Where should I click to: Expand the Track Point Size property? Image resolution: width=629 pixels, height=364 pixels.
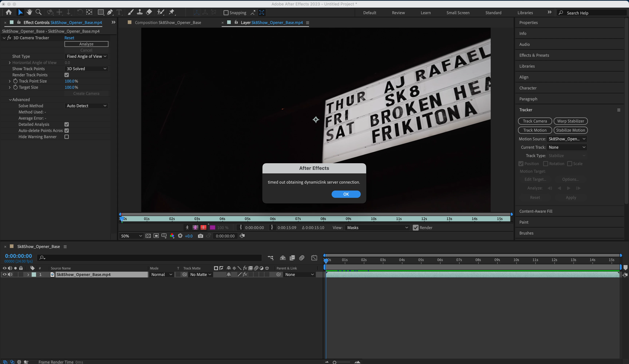tap(10, 81)
